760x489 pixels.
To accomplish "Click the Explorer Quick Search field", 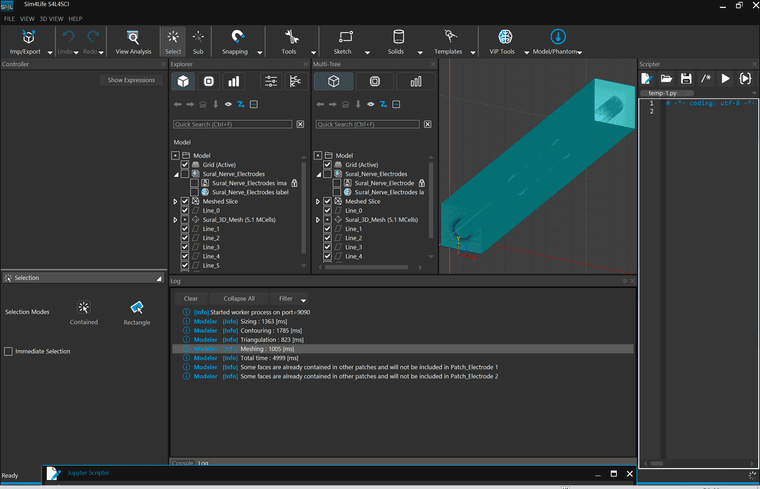I will [232, 125].
